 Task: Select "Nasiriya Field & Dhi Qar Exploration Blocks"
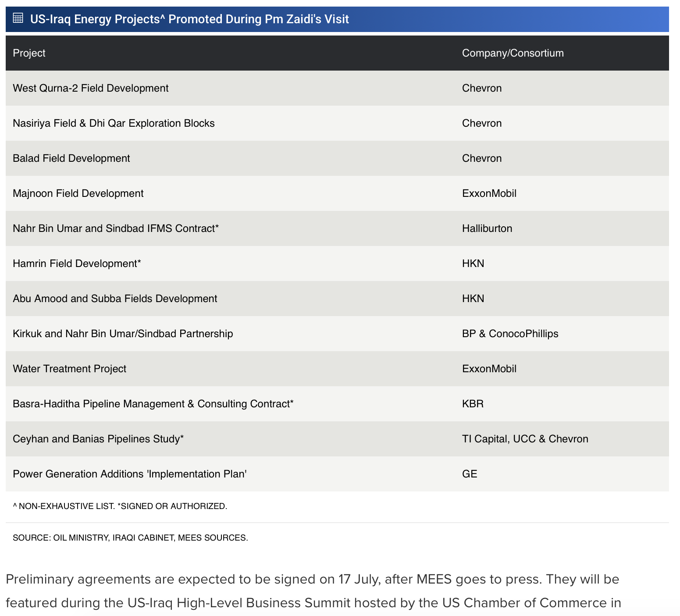tap(114, 123)
